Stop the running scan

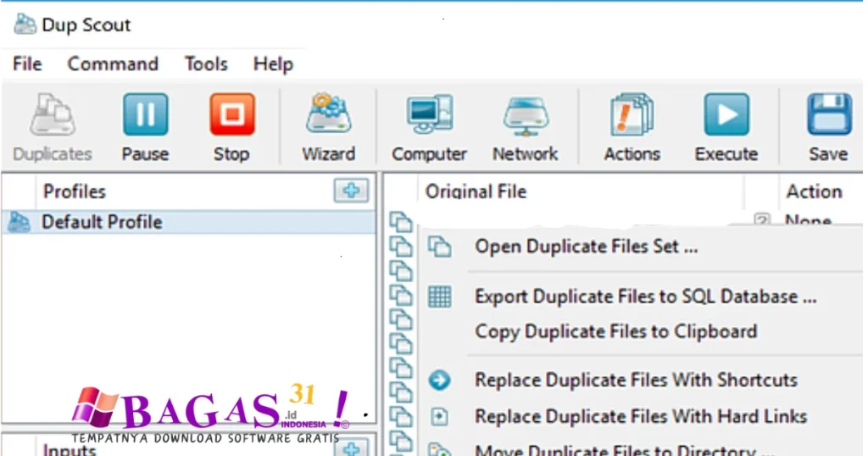[x=232, y=114]
